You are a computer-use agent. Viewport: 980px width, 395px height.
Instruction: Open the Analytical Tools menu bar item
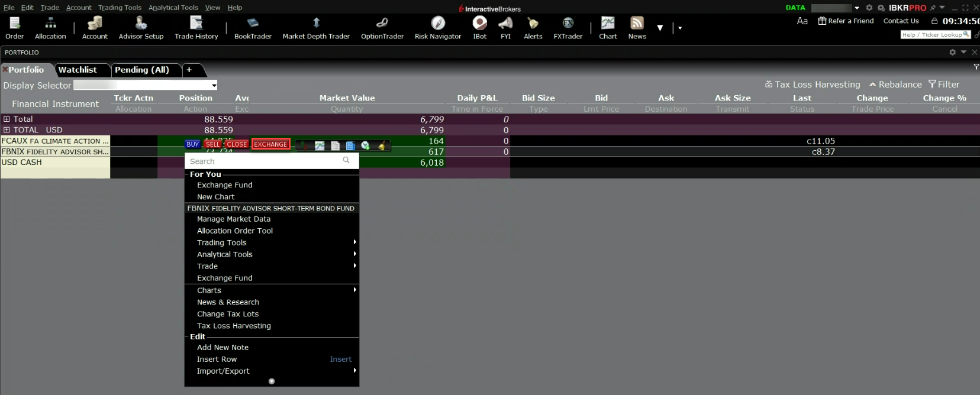[x=173, y=8]
